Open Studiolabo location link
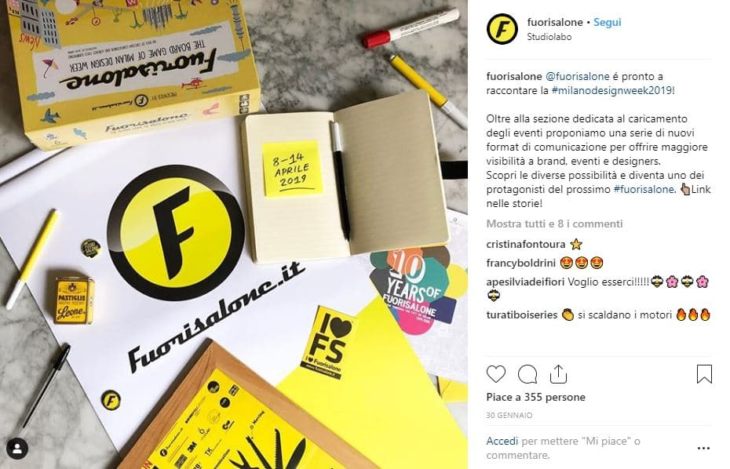 549,37
